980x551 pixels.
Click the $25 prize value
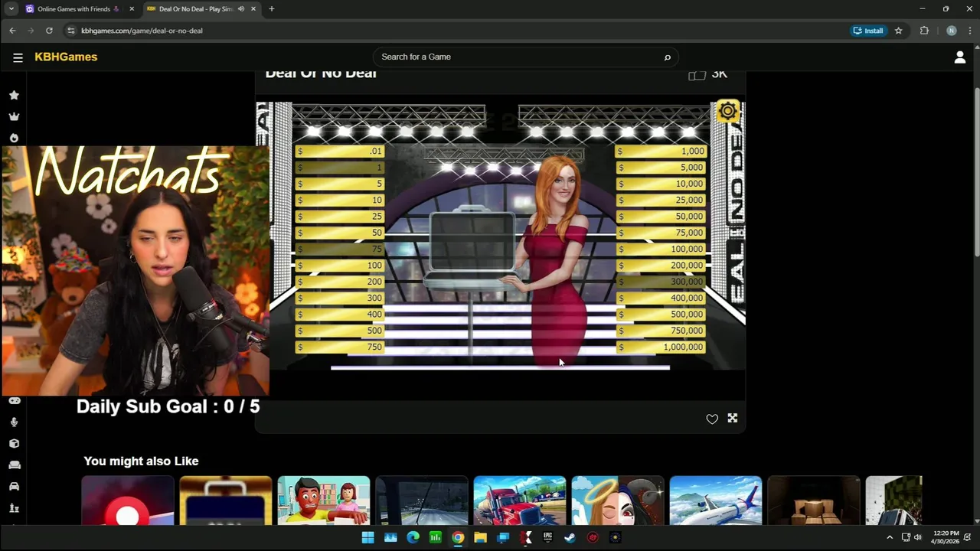click(339, 216)
